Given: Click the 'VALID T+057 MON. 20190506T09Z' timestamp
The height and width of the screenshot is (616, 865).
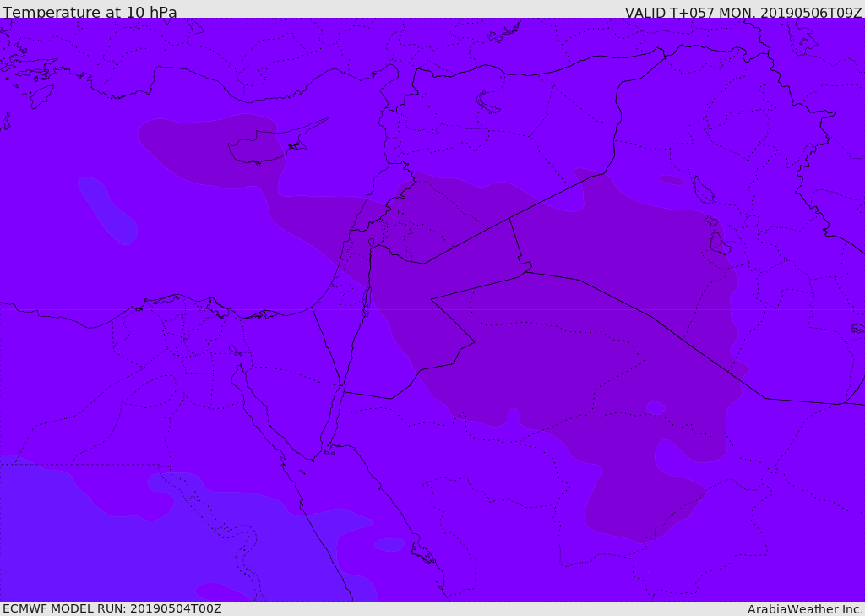Looking at the screenshot, I should (743, 13).
